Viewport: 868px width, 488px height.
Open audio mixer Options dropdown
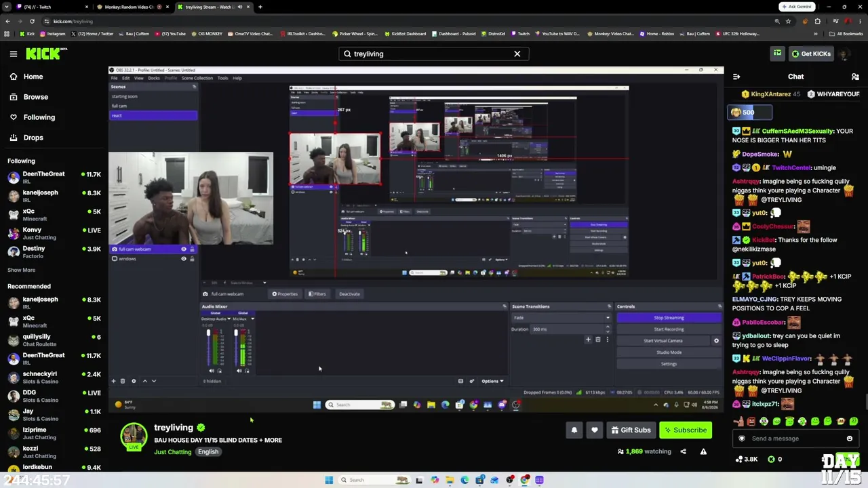coord(492,381)
